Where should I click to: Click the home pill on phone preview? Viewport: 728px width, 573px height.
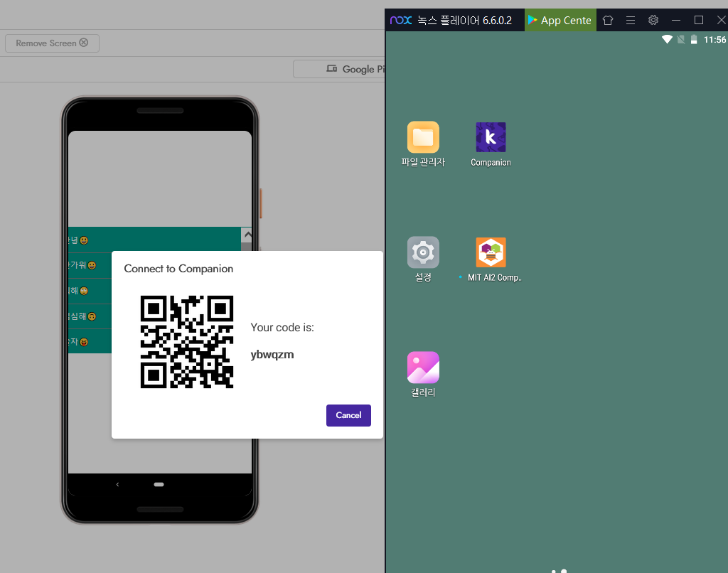159,484
